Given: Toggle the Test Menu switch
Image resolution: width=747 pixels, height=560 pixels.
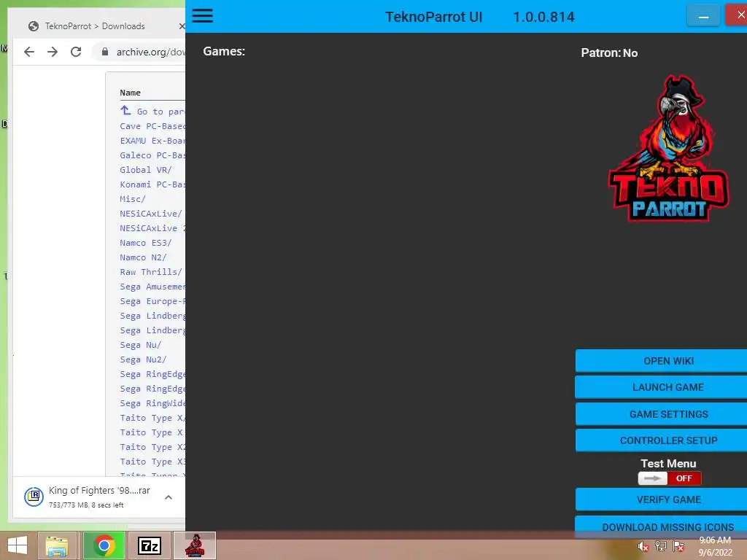Looking at the screenshot, I should pyautogui.click(x=670, y=478).
